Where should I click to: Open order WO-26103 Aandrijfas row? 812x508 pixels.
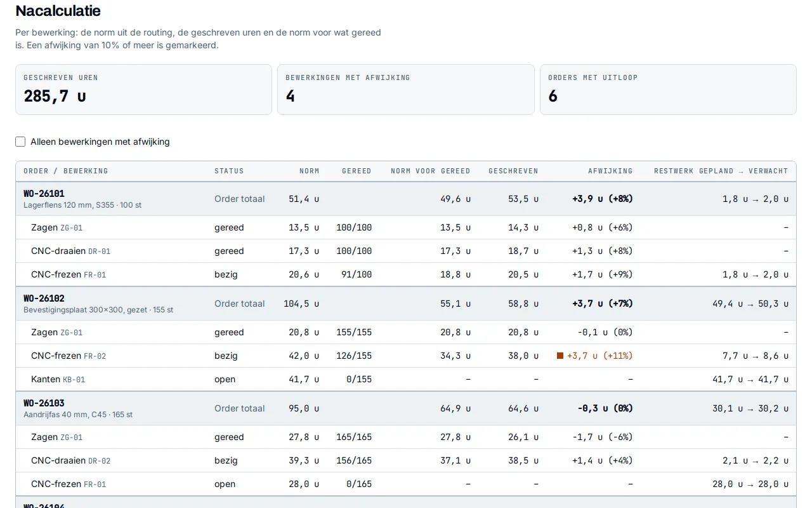[406, 408]
